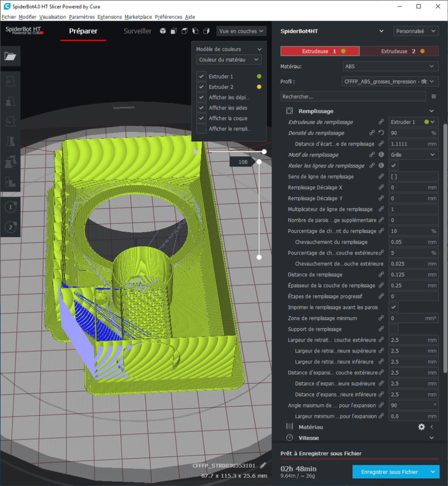The image size is (448, 486).
Task: Open Vue en couches view dropdown
Action: point(241,31)
